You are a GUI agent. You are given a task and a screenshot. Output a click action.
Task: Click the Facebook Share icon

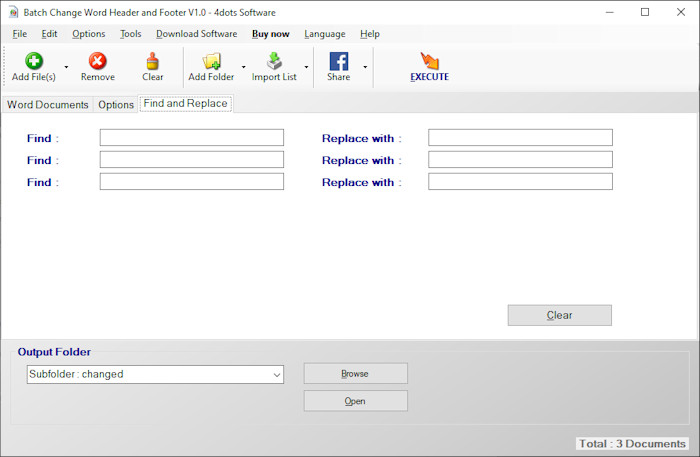pyautogui.click(x=339, y=61)
